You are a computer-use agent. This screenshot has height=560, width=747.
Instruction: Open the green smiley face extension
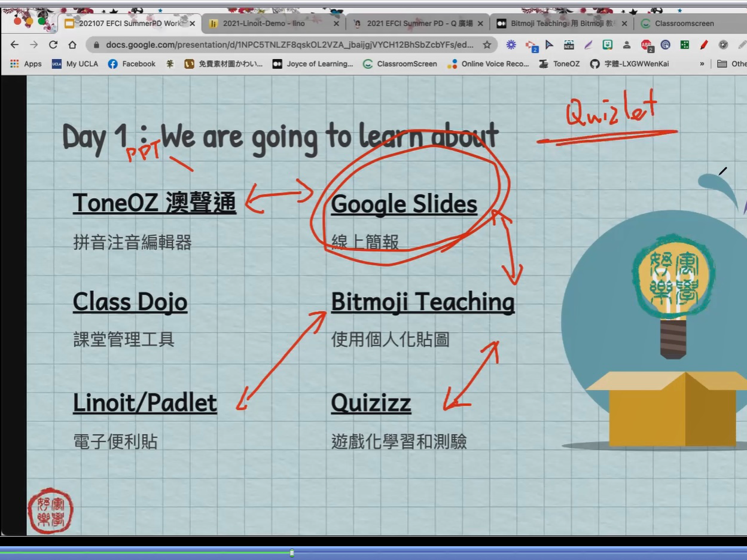pyautogui.click(x=607, y=45)
